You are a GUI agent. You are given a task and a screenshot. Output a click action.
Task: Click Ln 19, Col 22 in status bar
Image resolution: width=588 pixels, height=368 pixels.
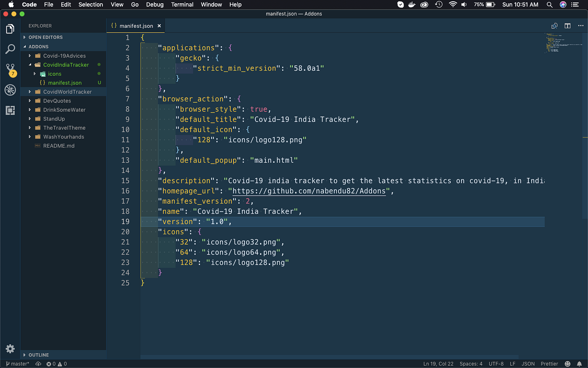(x=438, y=364)
